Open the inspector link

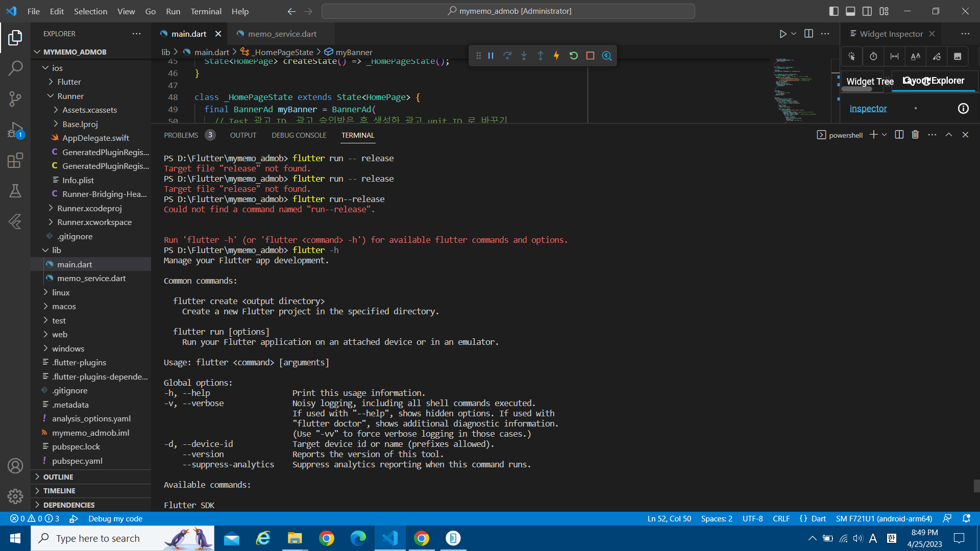click(x=868, y=108)
